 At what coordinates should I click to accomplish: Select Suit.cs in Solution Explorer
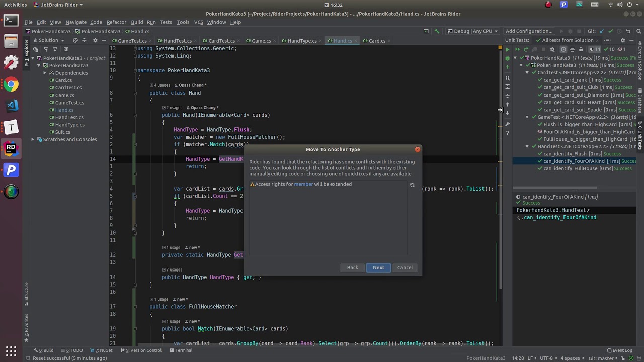pos(62,132)
